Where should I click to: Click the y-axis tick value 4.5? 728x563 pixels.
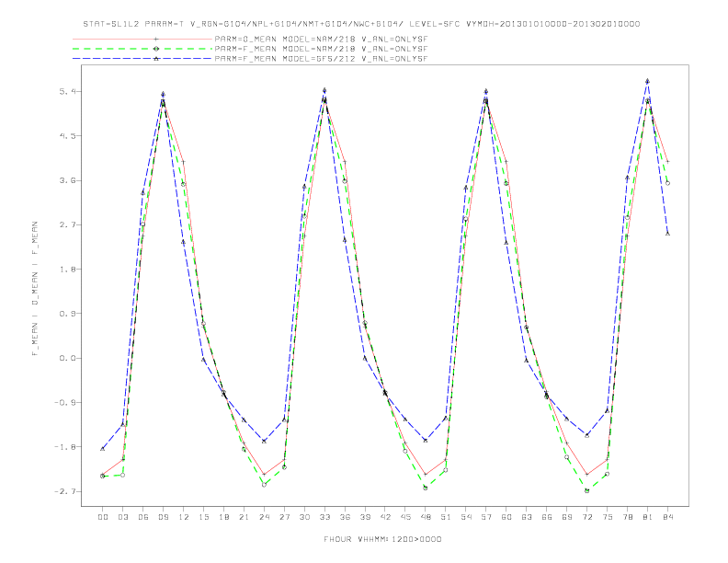coord(67,136)
